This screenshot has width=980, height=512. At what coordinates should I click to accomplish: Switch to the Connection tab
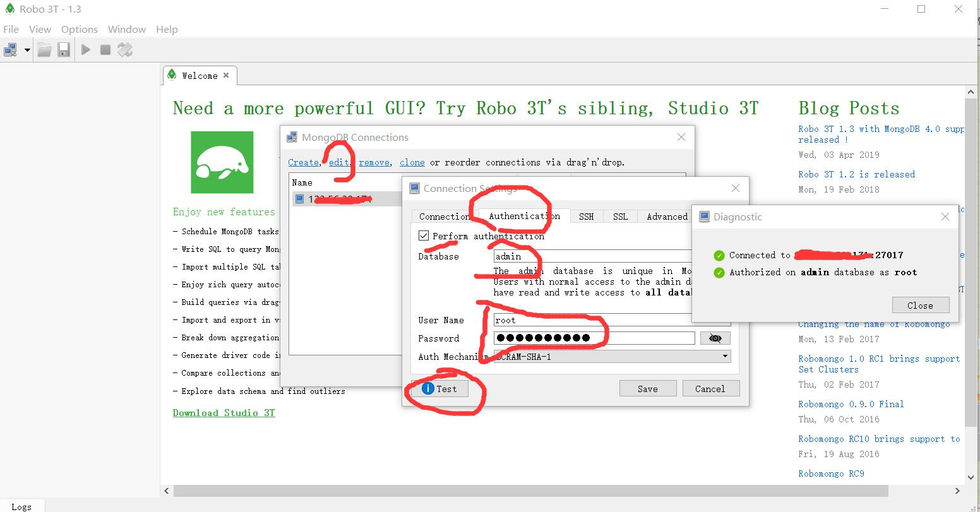(x=445, y=217)
